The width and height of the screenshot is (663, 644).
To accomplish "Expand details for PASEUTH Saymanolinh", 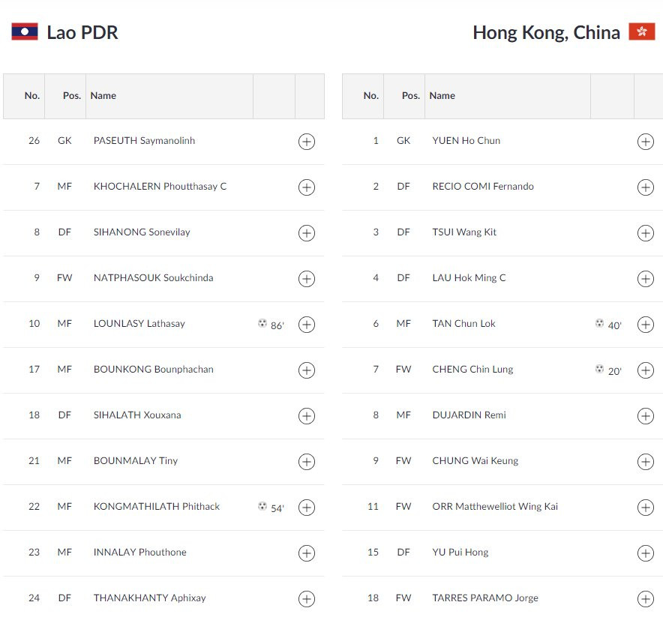I will [x=307, y=142].
